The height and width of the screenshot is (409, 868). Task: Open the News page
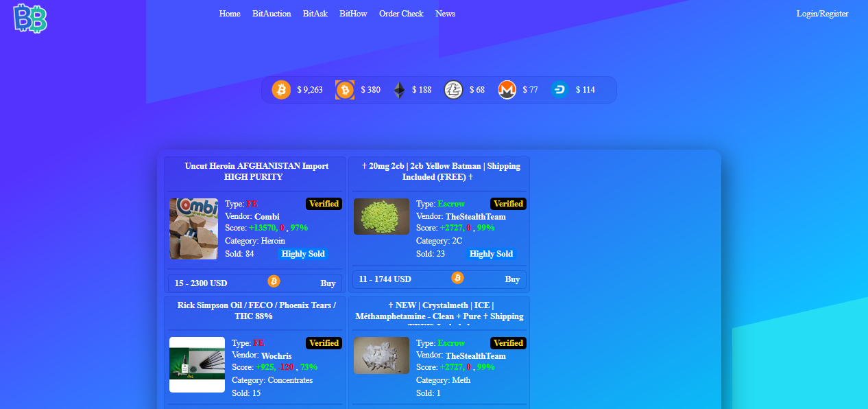(x=445, y=14)
